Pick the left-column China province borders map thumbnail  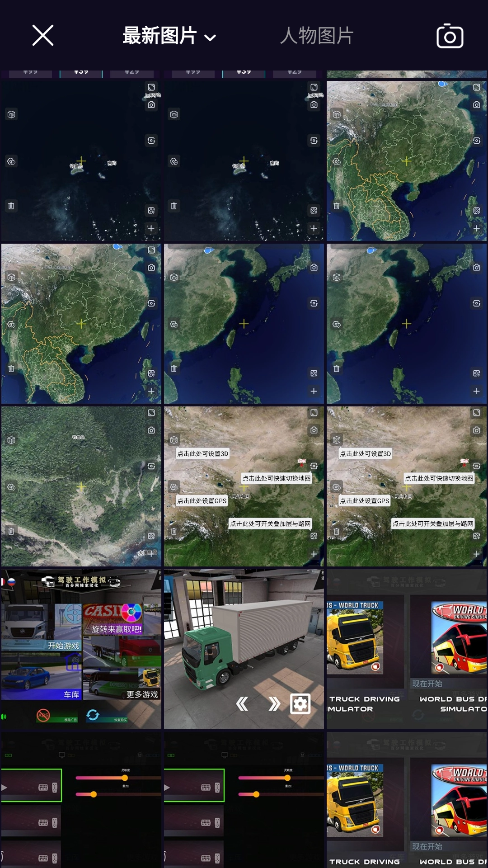[81, 323]
